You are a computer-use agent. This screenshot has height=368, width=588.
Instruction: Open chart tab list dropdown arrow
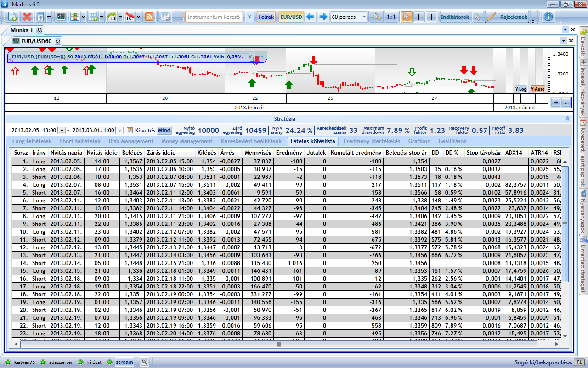(x=563, y=41)
